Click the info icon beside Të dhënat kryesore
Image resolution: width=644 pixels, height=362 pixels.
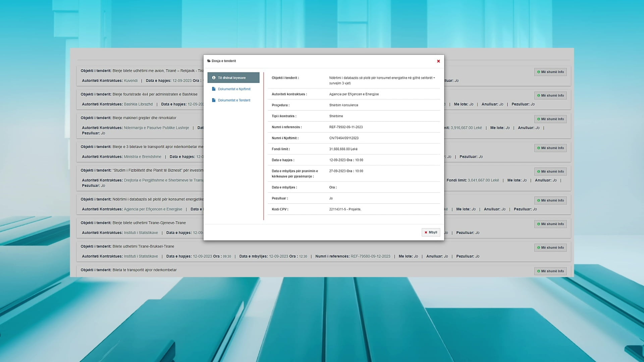click(214, 78)
